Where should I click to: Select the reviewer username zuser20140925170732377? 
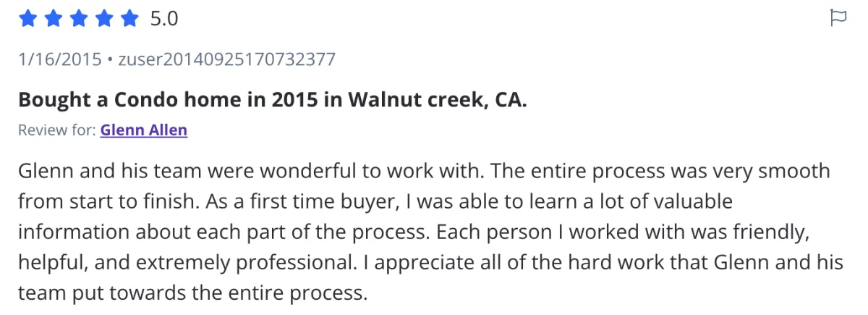pos(226,59)
